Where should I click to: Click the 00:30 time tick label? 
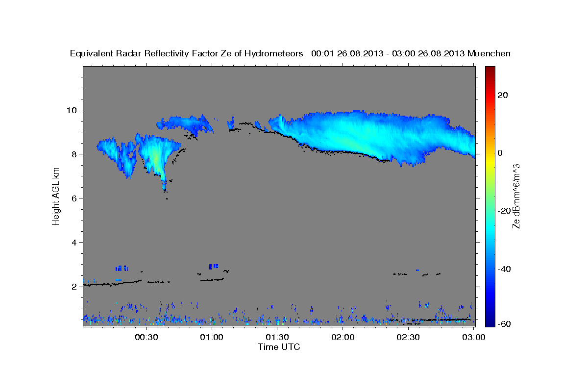(x=146, y=337)
